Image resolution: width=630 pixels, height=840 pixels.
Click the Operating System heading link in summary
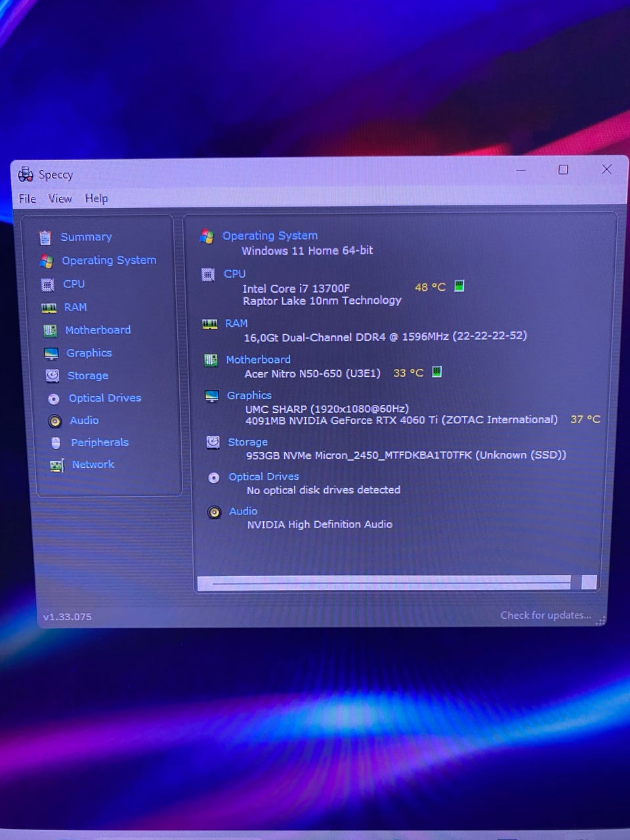(x=270, y=236)
